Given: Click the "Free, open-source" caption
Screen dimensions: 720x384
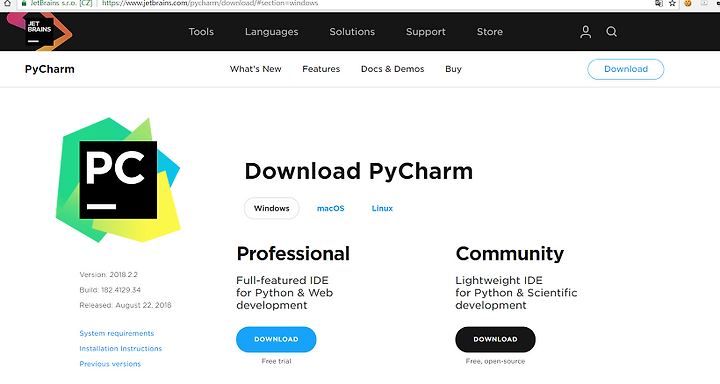Looking at the screenshot, I should click(x=495, y=361).
